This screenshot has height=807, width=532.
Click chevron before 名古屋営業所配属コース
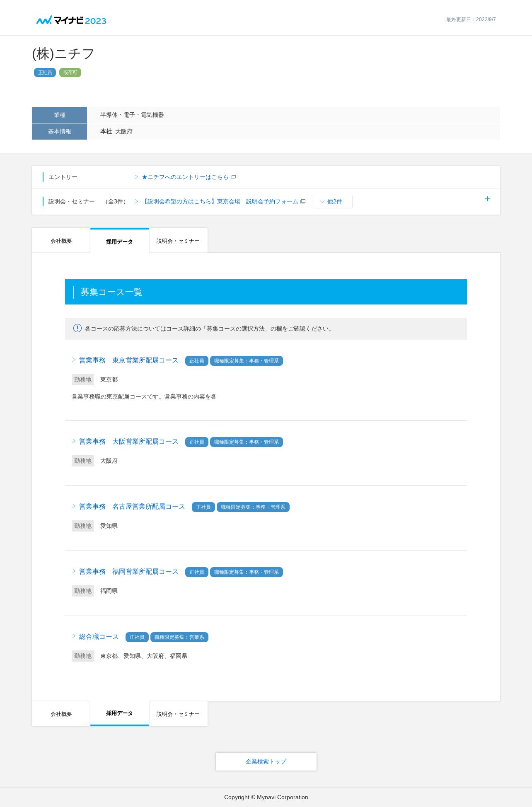click(74, 506)
